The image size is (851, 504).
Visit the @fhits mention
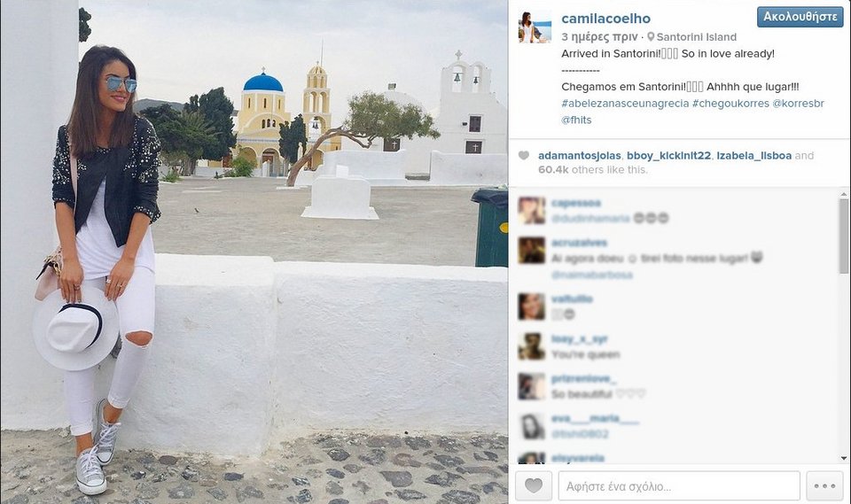576,120
